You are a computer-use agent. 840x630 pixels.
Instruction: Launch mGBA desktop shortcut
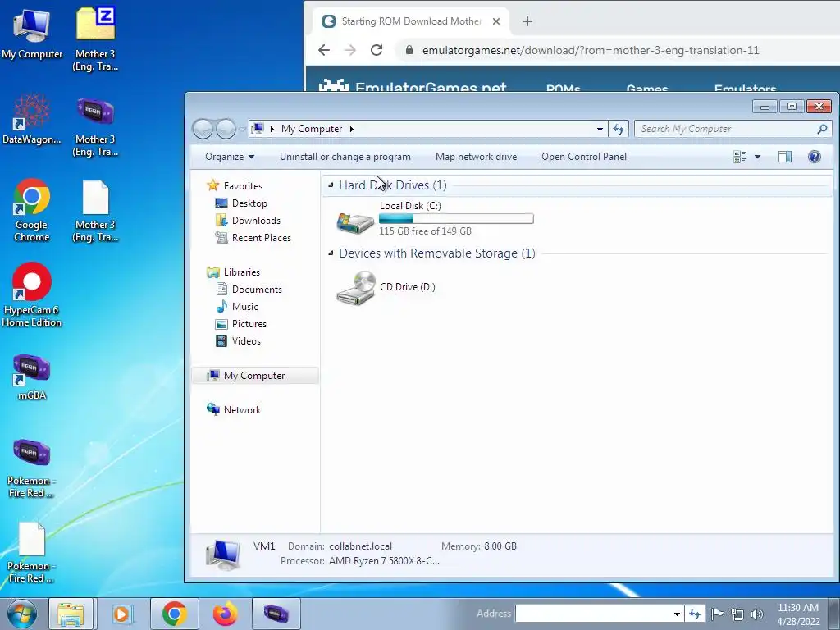click(32, 377)
